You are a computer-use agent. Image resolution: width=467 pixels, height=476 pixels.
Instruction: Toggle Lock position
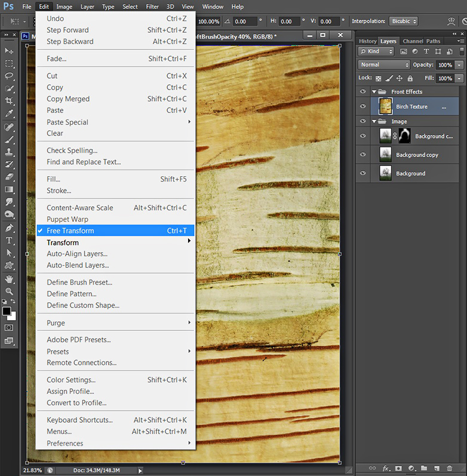point(400,78)
